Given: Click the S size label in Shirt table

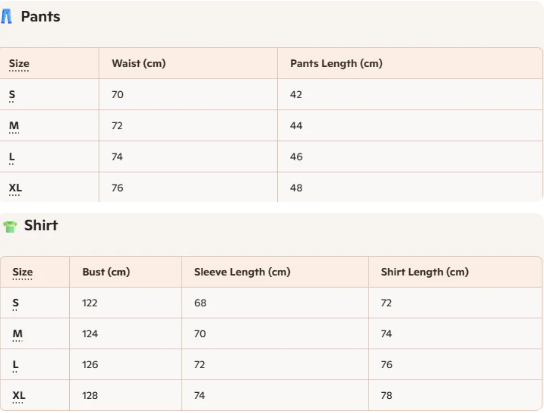Looking at the screenshot, I should 16,303.
